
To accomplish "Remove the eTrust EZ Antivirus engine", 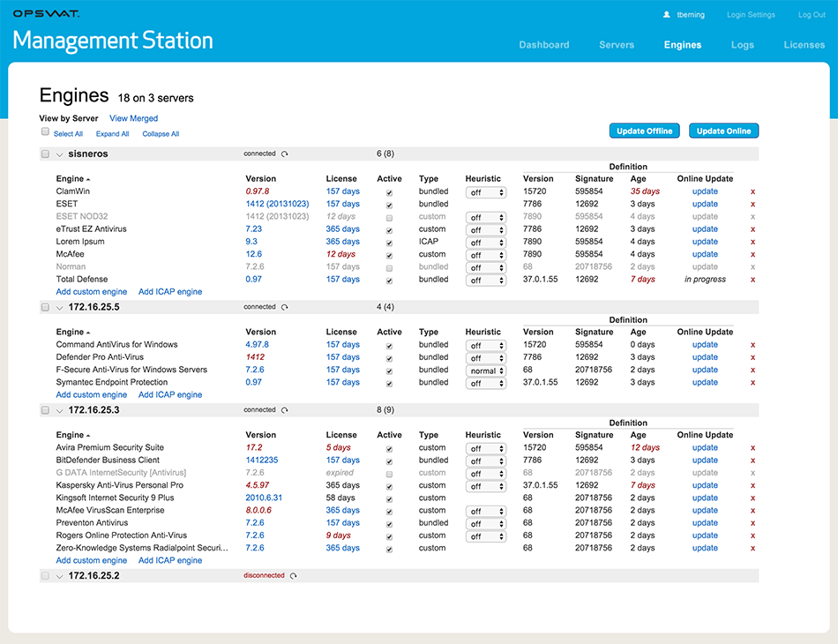I will [x=753, y=229].
